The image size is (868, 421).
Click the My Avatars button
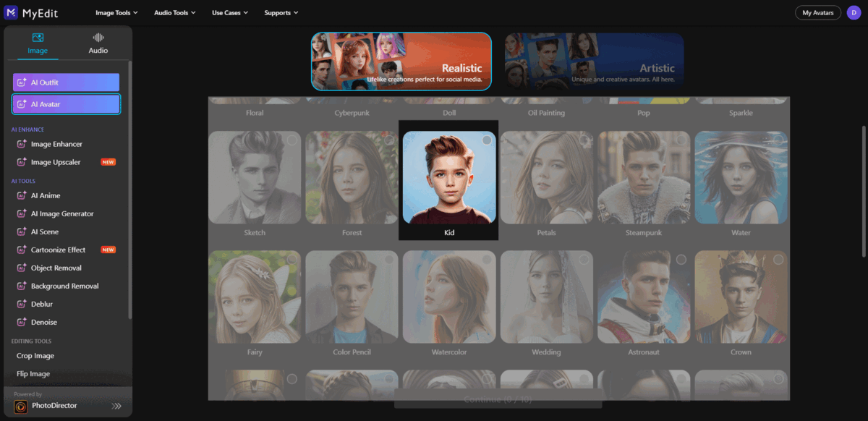[x=817, y=12]
